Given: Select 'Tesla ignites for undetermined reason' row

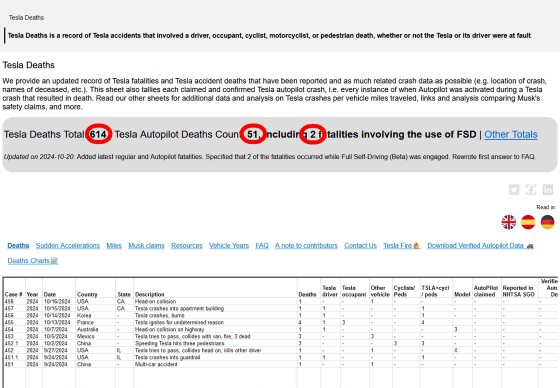Looking at the screenshot, I should pyautogui.click(x=179, y=322).
